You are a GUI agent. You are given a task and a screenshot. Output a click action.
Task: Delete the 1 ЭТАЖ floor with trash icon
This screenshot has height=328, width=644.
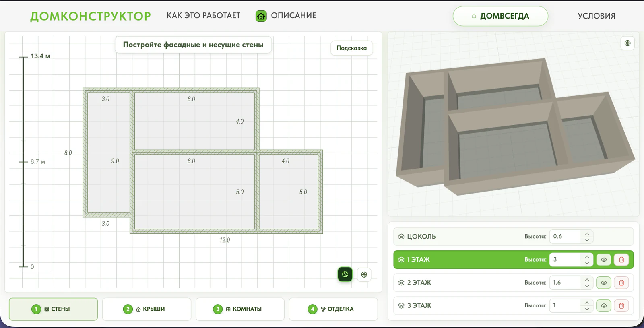point(621,260)
